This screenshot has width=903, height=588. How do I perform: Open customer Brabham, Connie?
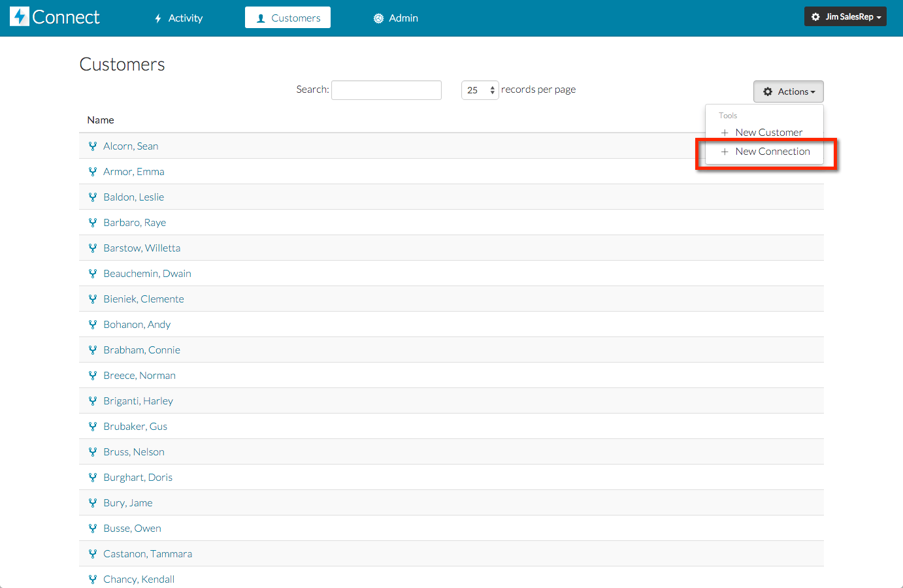142,350
